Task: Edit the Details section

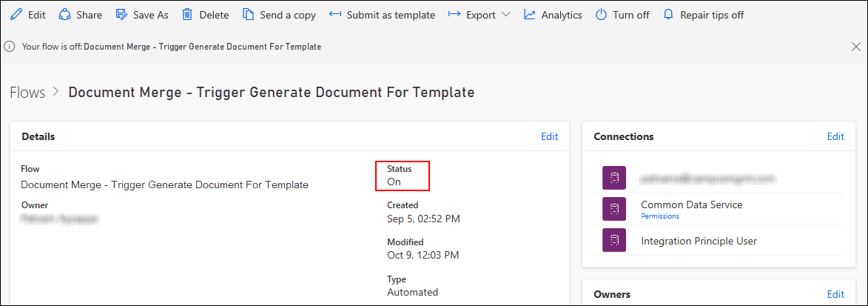Action: (549, 136)
